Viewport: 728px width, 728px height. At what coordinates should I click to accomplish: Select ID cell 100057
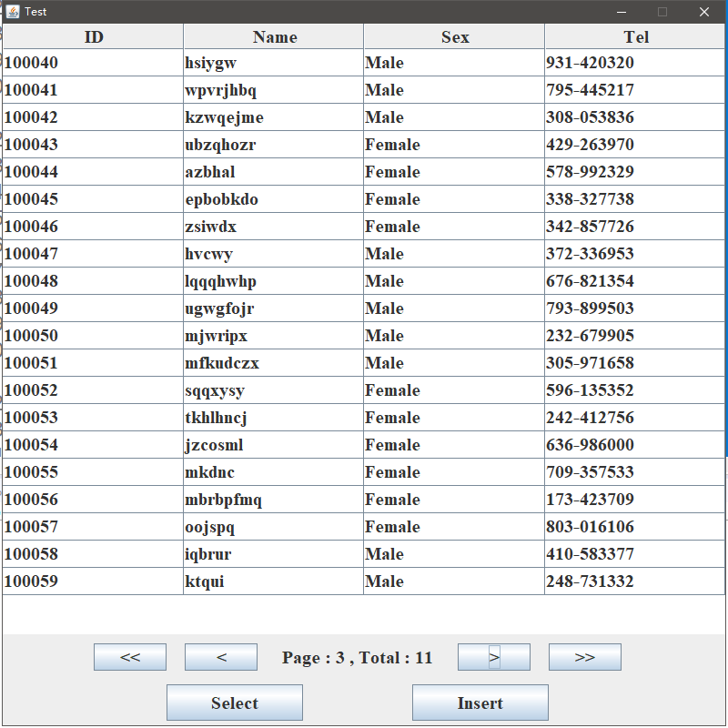tap(93, 527)
